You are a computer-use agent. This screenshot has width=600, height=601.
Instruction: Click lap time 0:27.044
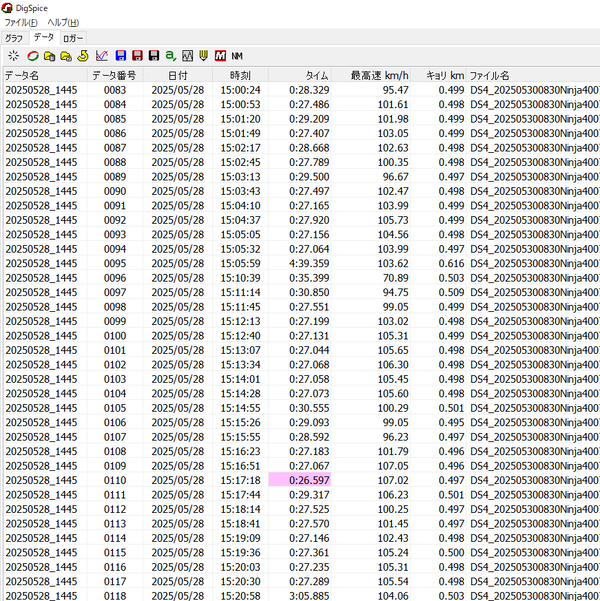(309, 350)
